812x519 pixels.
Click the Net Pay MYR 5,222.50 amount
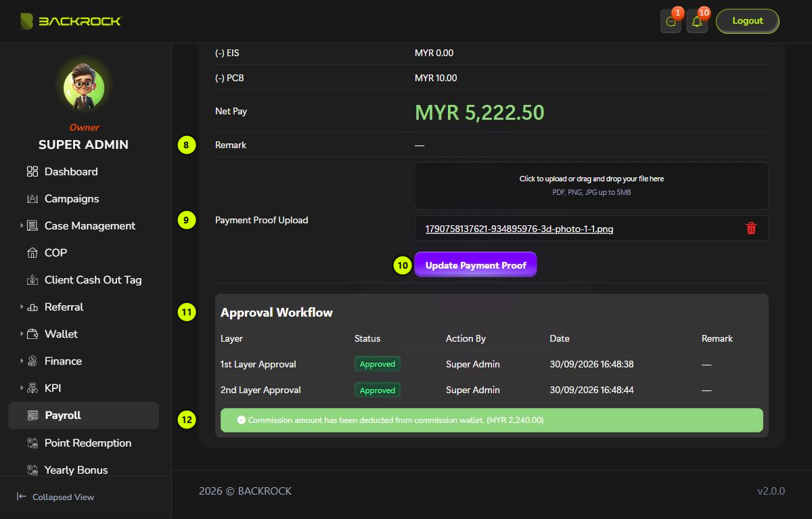[x=479, y=112]
